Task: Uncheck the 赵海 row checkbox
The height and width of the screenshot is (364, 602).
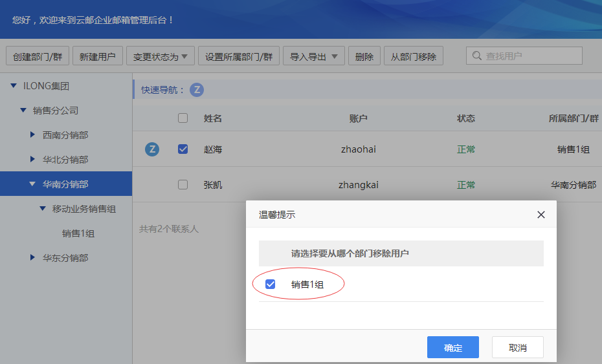Action: pos(183,149)
